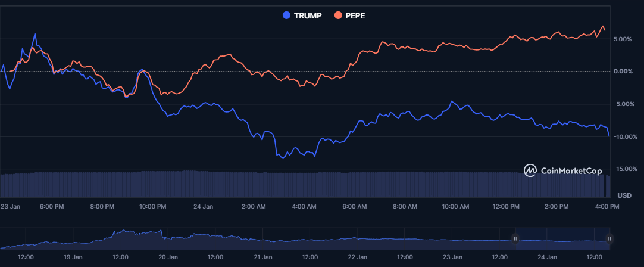Image resolution: width=644 pixels, height=267 pixels.
Task: Grab the right range selector handle
Action: tap(609, 238)
